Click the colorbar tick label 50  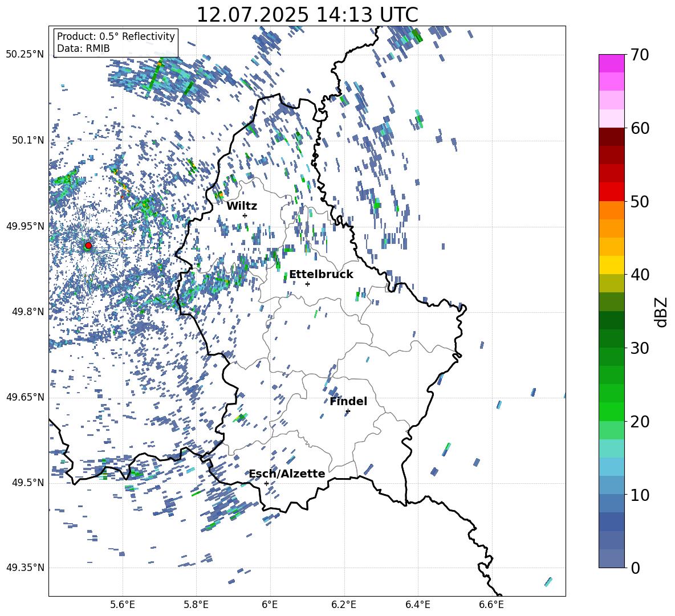[640, 201]
